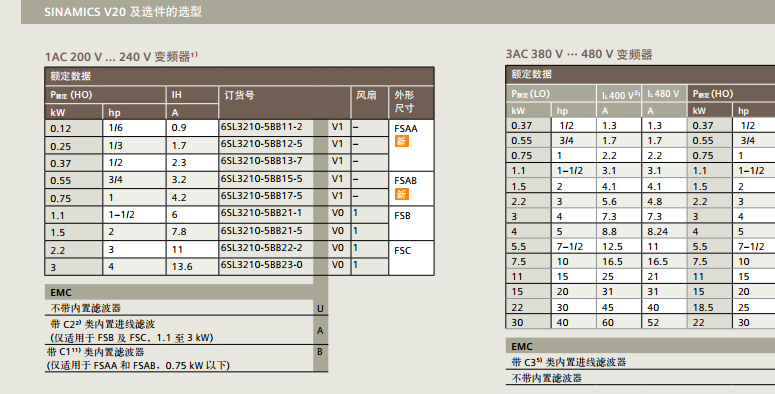
Task: Click the 带 C3 类内置进线滤波器 row
Action: coord(640,362)
